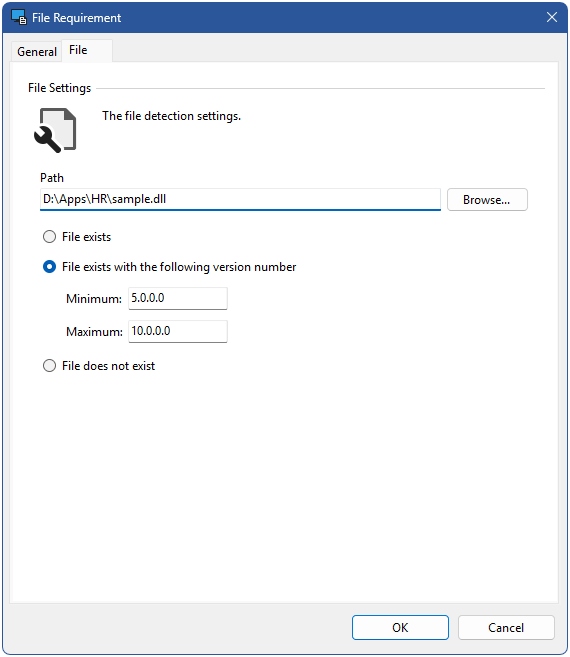Click the 'Maximum:' label
Image resolution: width=570 pixels, height=657 pixels.
[x=94, y=332]
